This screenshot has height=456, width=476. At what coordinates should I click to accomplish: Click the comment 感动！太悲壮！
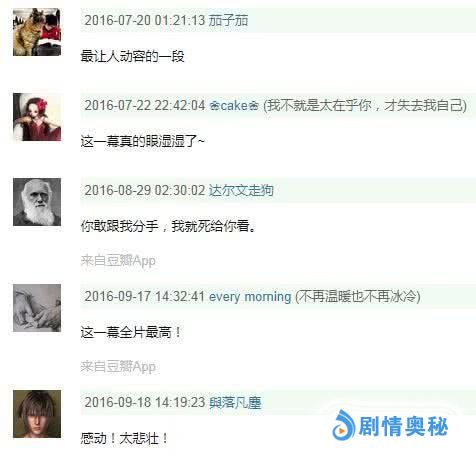pos(125,438)
